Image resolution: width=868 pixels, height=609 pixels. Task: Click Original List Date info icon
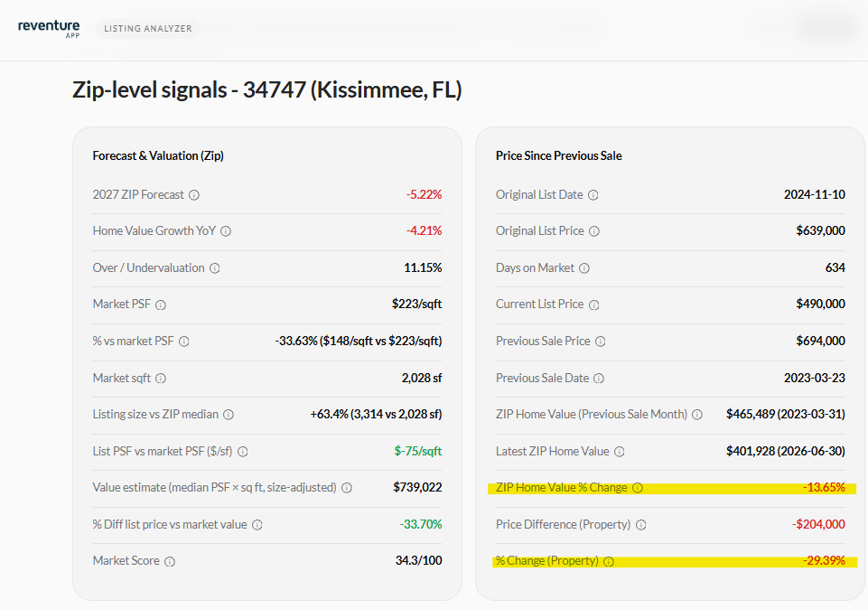[x=593, y=195]
